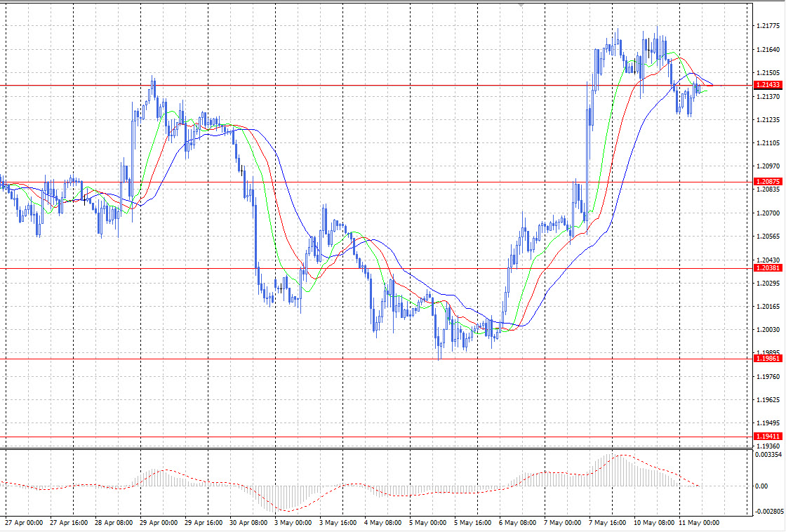The width and height of the screenshot is (786, 532).
Task: Click the 10 May 08:00 time label
Action: tap(653, 522)
